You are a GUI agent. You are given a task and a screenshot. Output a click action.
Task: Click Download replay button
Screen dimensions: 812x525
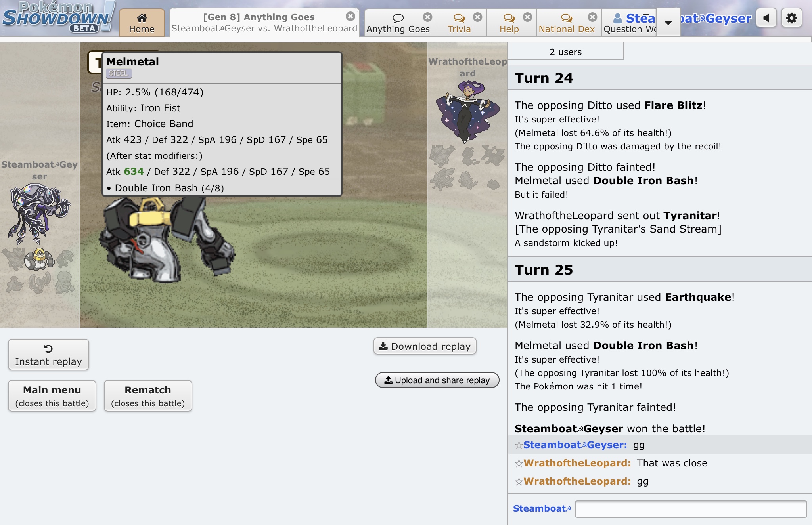pos(425,346)
